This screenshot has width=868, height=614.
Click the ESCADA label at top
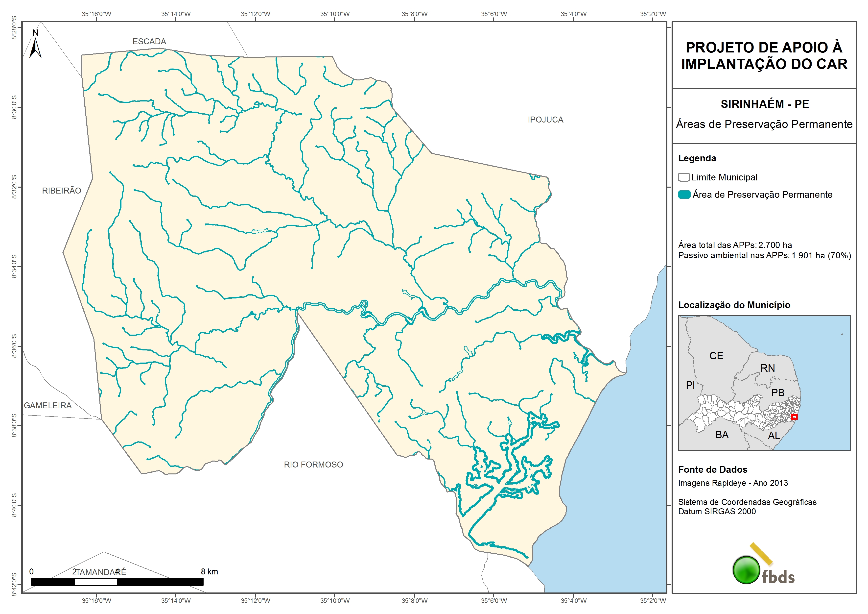click(x=149, y=42)
